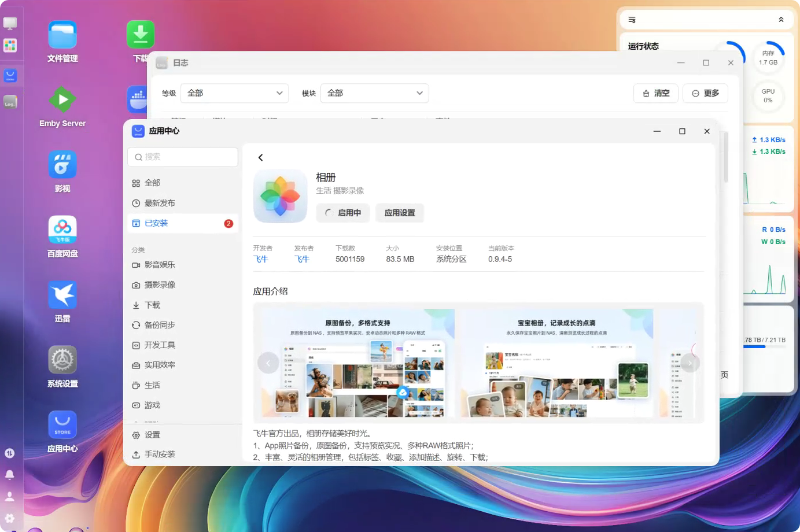800x532 pixels.
Task: Select 游戏 category
Action: 183,405
